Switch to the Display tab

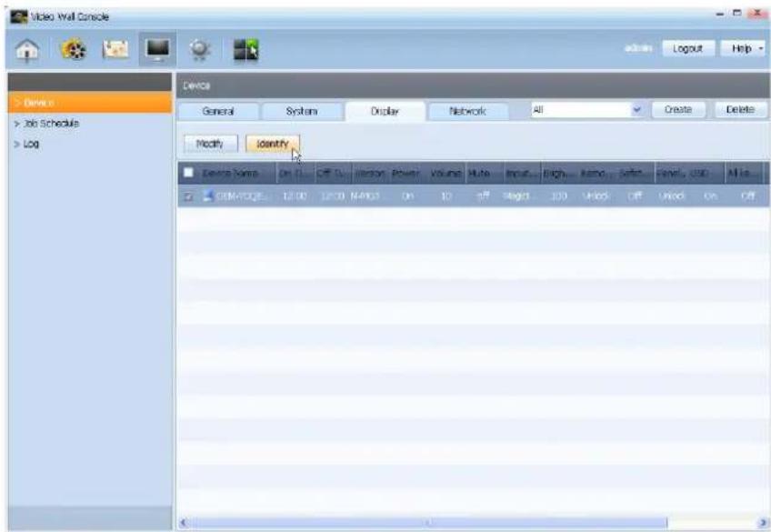point(385,111)
